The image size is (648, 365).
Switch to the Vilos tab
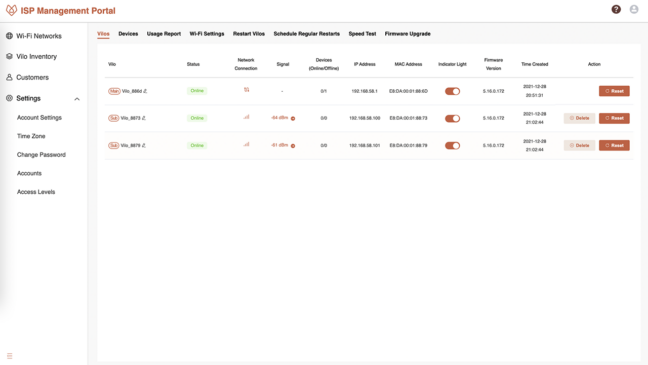(103, 34)
